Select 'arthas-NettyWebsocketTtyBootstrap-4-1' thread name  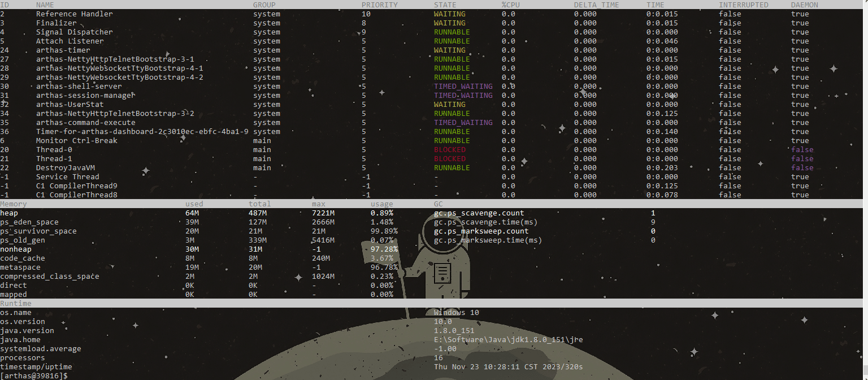(x=120, y=68)
